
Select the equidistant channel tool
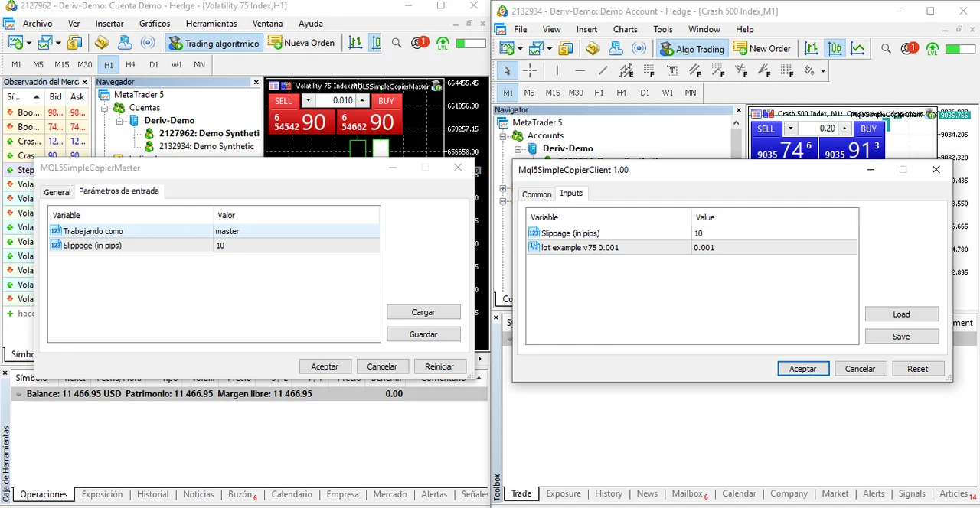pyautogui.click(x=626, y=70)
